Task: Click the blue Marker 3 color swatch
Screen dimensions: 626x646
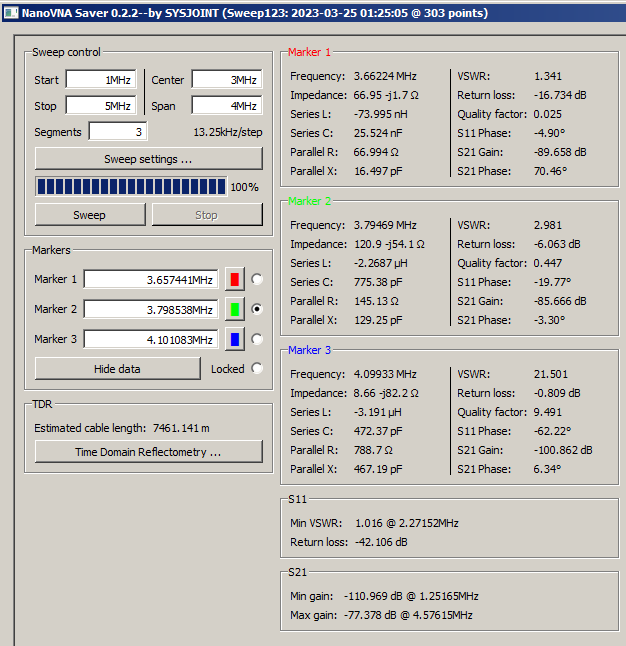Action: 236,339
